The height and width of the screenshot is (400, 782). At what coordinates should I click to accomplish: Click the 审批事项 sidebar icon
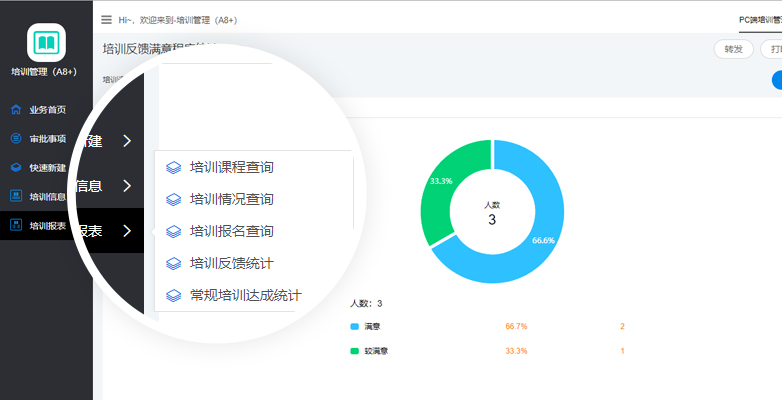coord(15,139)
